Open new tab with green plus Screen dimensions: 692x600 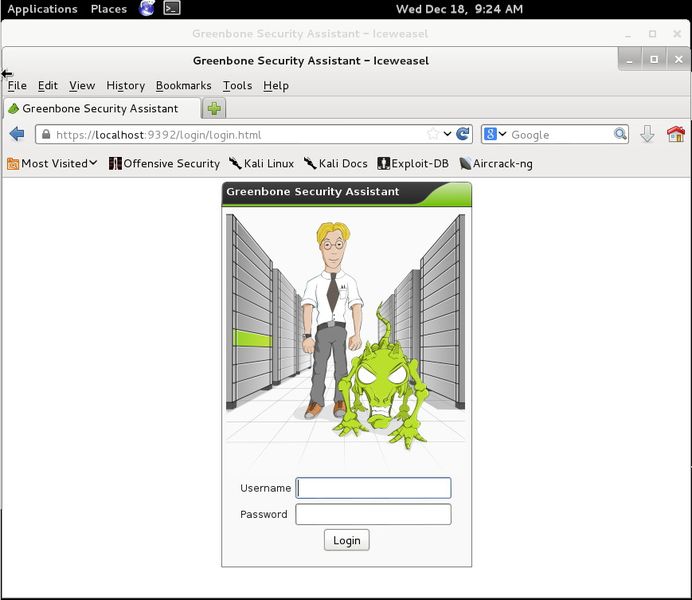pyautogui.click(x=214, y=109)
